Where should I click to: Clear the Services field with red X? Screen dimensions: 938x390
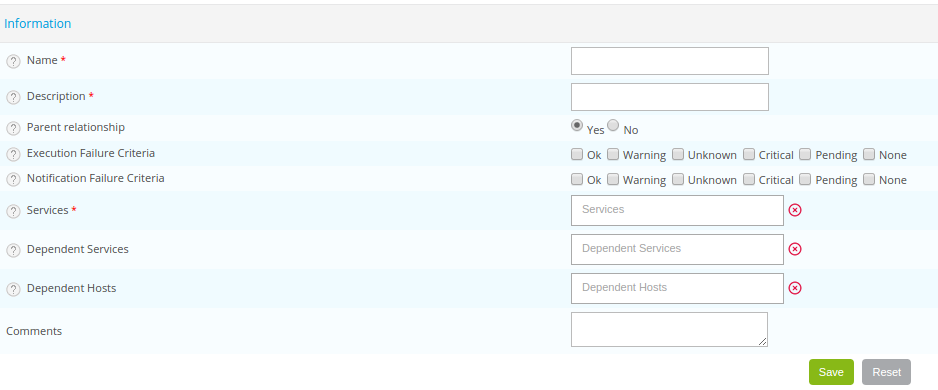tap(794, 210)
